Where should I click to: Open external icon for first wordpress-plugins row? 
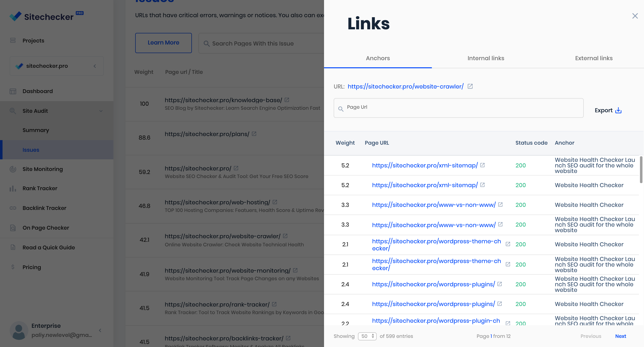[500, 284]
